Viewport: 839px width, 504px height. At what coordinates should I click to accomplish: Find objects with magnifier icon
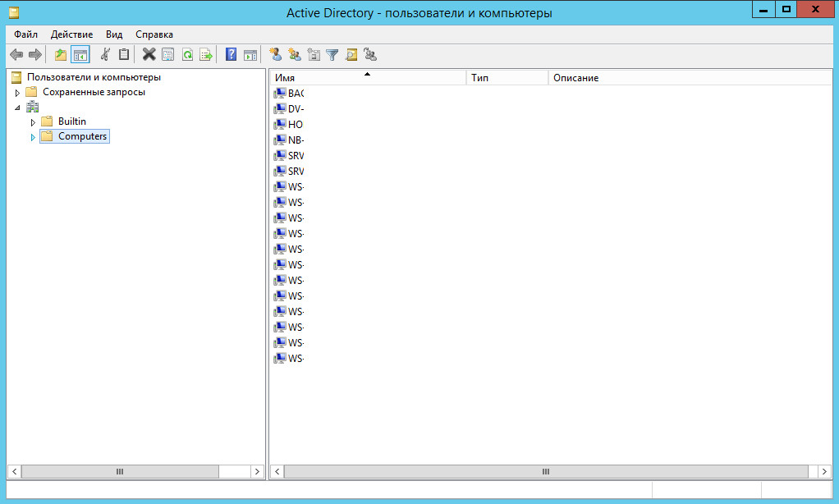pos(351,54)
